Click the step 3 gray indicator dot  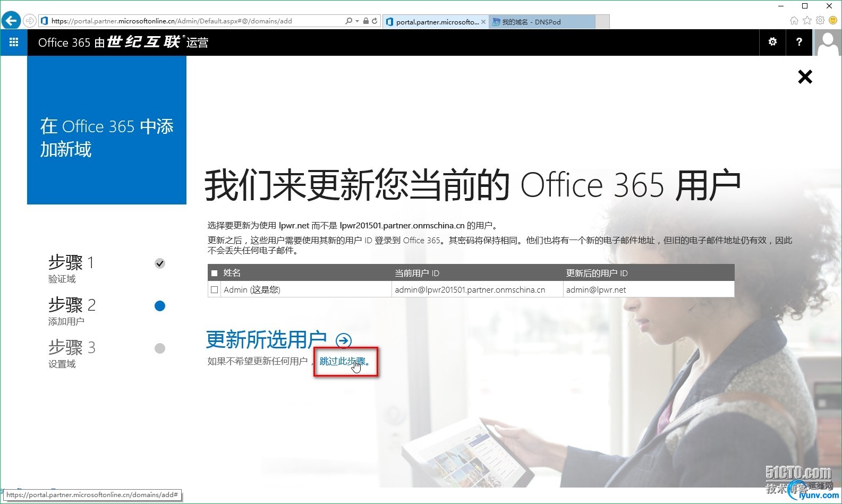[160, 348]
